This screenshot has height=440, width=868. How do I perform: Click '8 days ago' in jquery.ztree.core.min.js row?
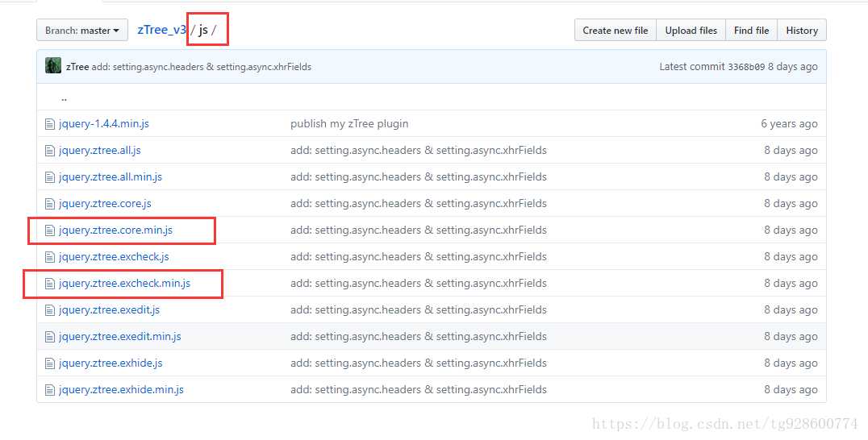click(x=791, y=230)
